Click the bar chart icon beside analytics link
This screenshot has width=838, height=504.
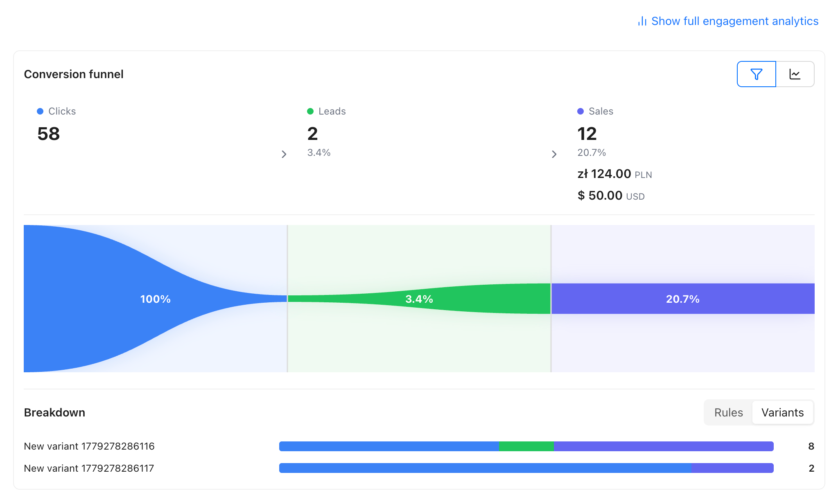click(642, 21)
